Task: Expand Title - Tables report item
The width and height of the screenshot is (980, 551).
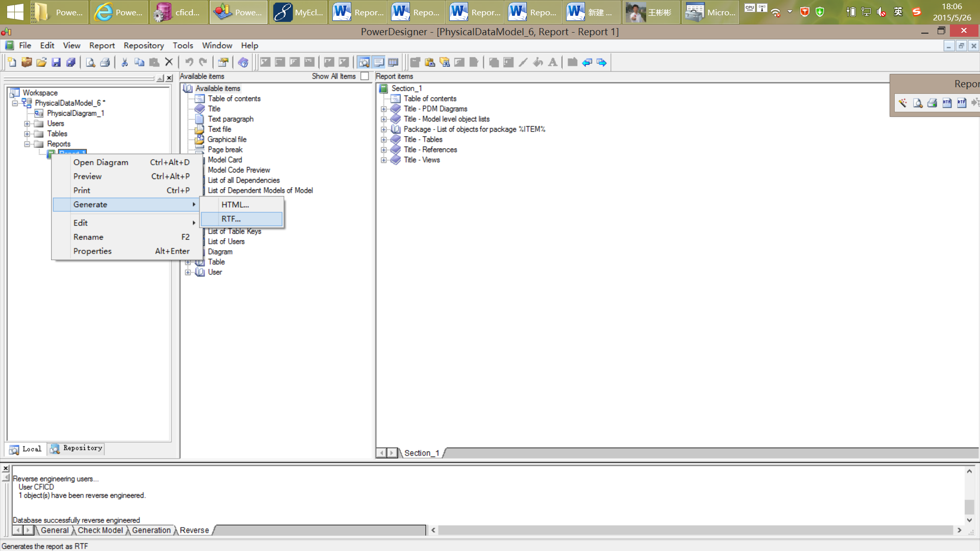Action: [x=384, y=139]
